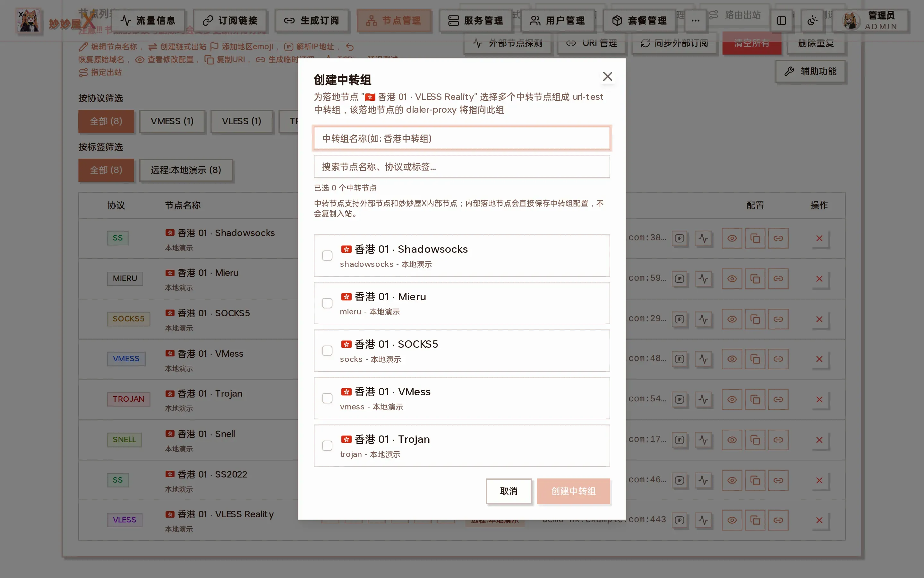
Task: Open the 辅助功能 tools menu
Action: pyautogui.click(x=810, y=72)
